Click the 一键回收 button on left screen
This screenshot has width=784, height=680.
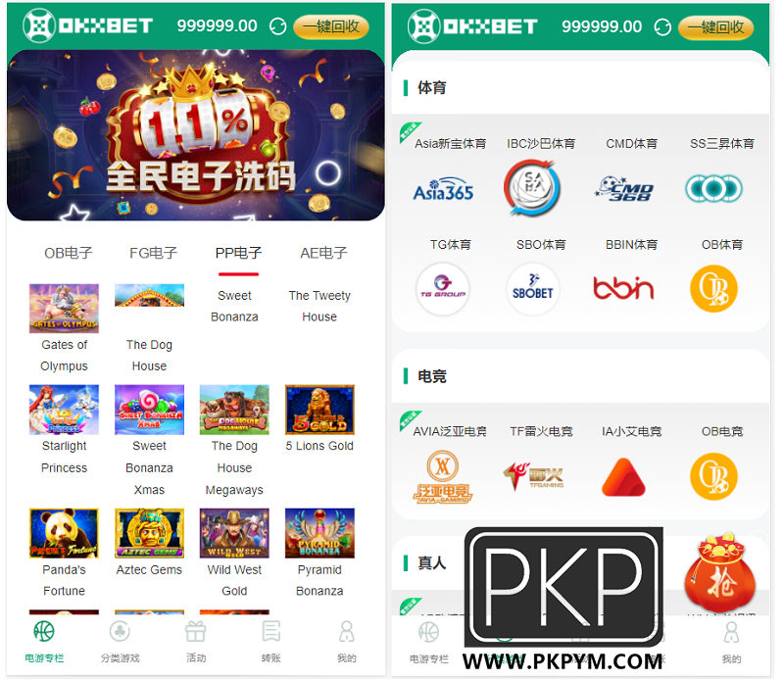[x=331, y=27]
